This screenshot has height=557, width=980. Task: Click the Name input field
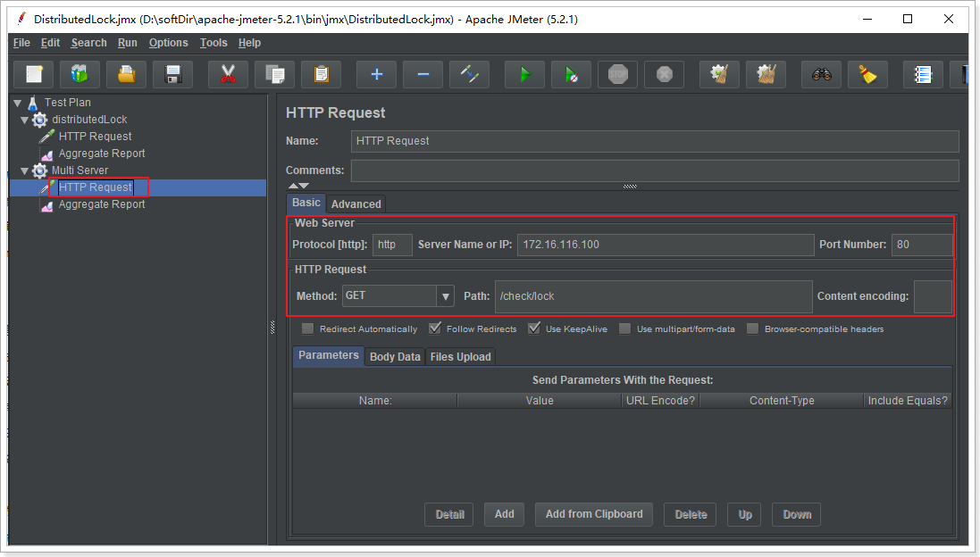[654, 141]
